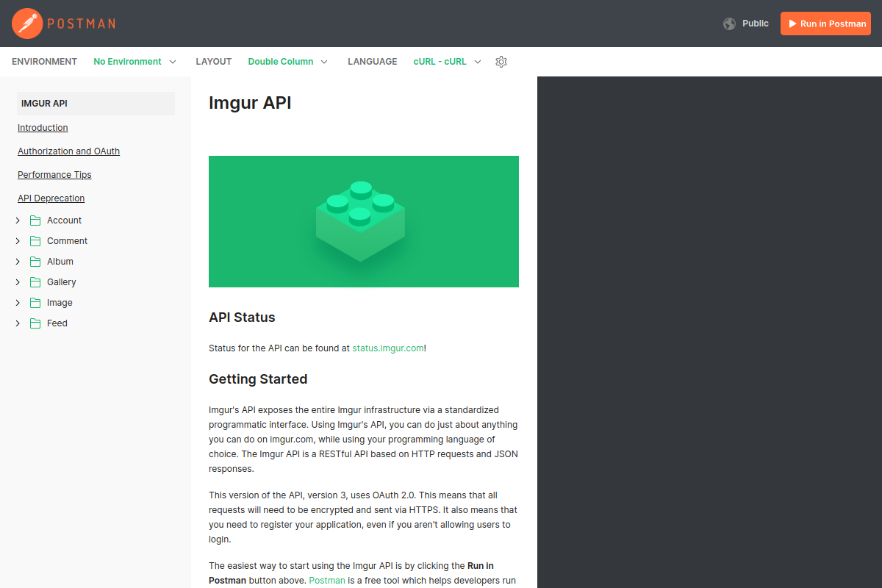882x588 pixels.
Task: Expand the Image folder chevron
Action: (x=18, y=303)
